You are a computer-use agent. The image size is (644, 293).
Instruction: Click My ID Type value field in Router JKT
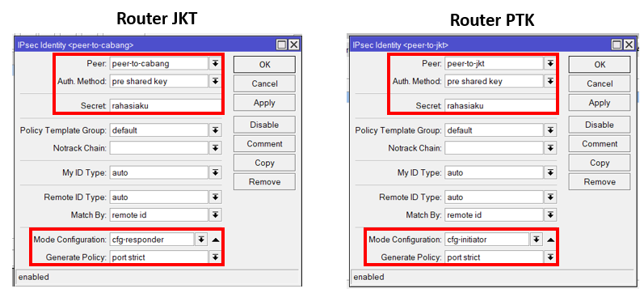(159, 172)
